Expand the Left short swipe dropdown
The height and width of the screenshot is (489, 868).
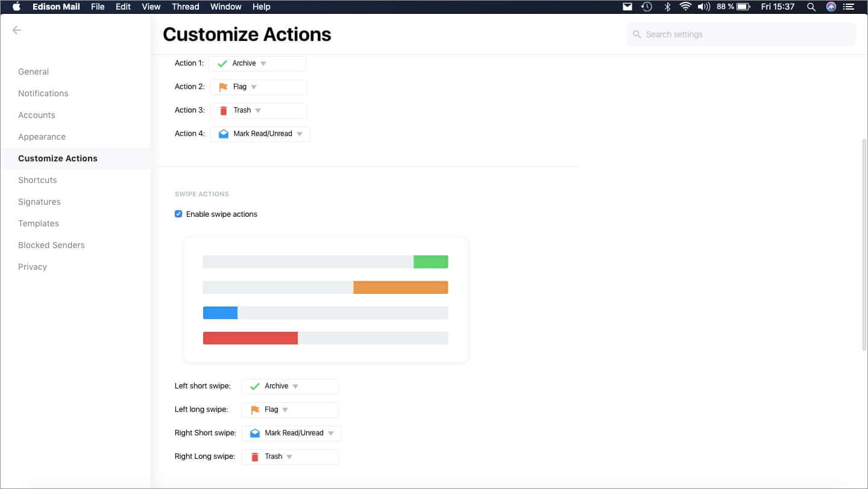tap(290, 387)
